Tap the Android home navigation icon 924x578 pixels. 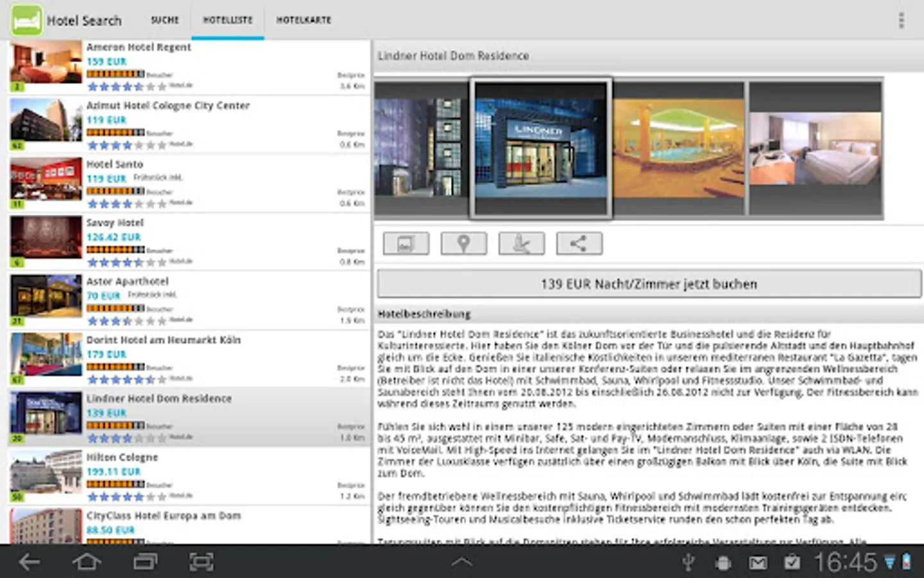87,562
